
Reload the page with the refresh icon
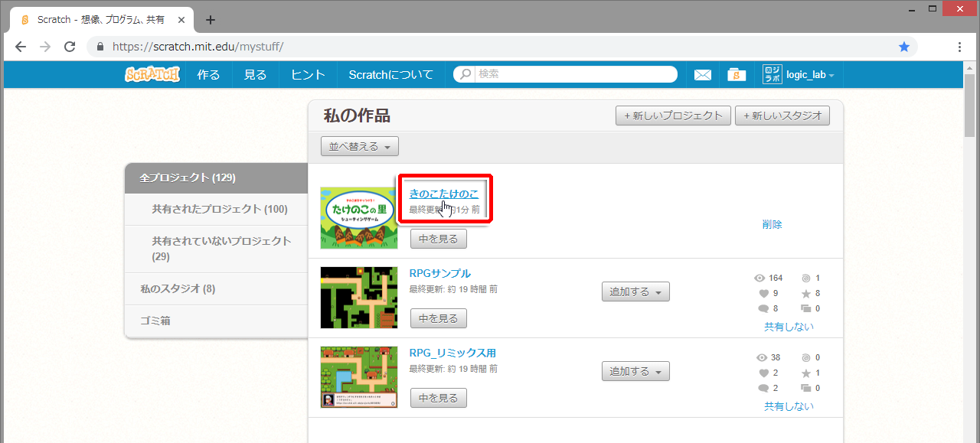coord(70,47)
